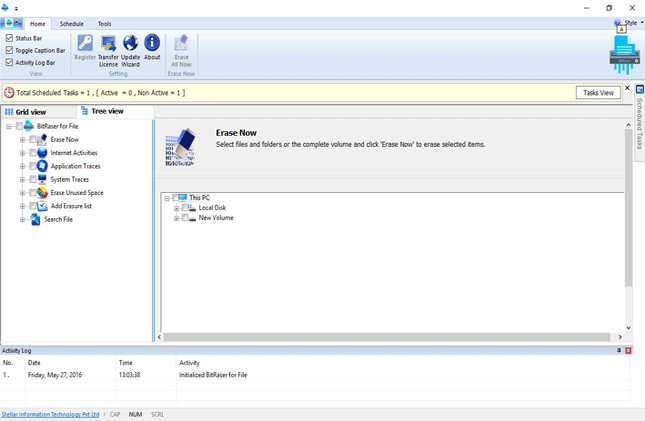The height and width of the screenshot is (421, 645).
Task: Click the horizontal scrollbar right arrow
Action: (620, 337)
